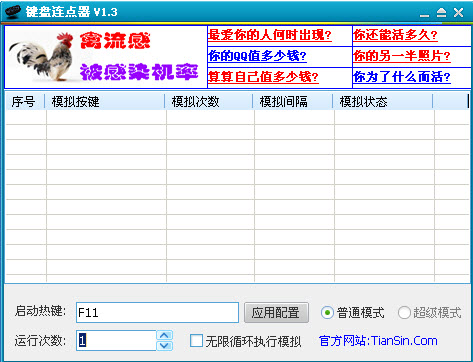
Task: Open link 你还能活多久?
Action: 395,35
